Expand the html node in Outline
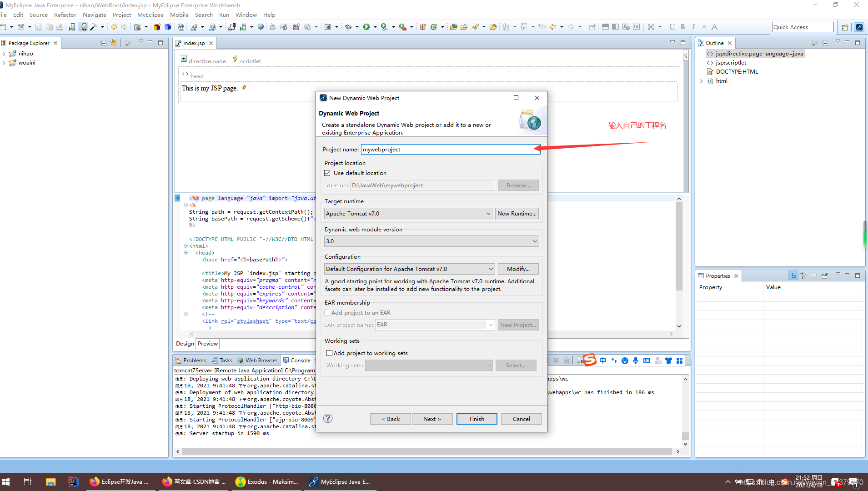Image resolution: width=868 pixels, height=491 pixels. coord(702,81)
